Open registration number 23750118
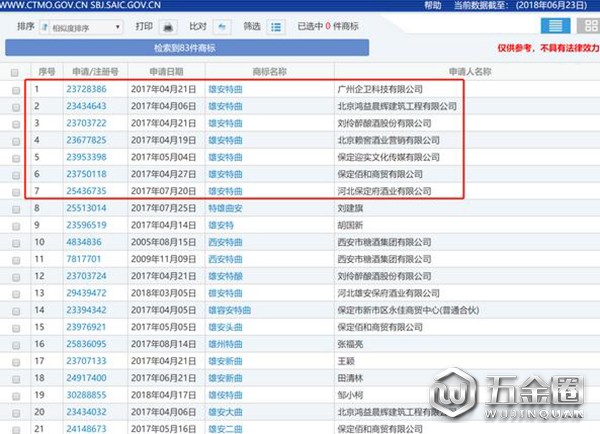 86,174
